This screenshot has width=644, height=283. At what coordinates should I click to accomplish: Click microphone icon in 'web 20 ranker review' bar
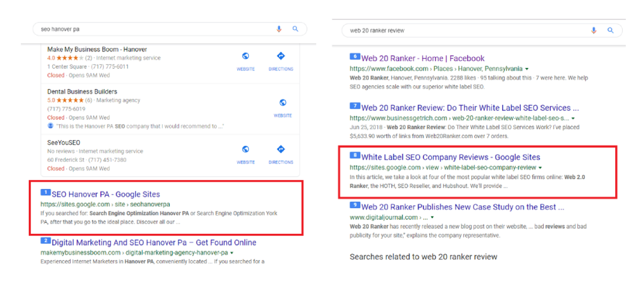coord(594,30)
